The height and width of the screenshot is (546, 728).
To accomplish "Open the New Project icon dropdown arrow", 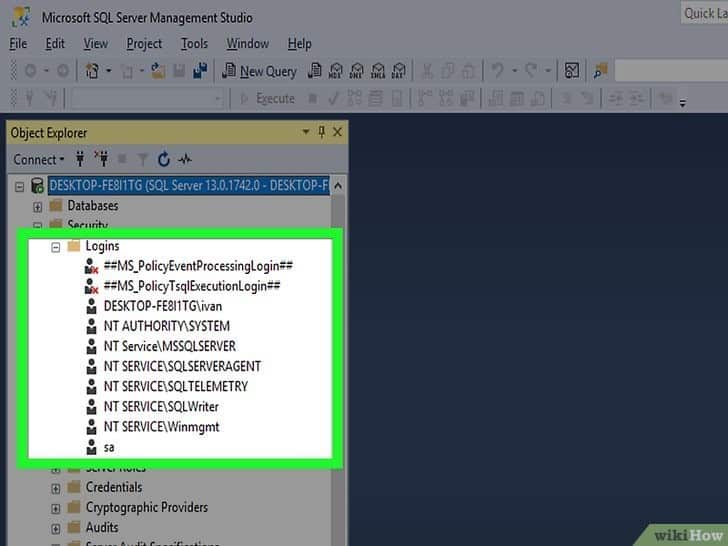I will click(109, 71).
